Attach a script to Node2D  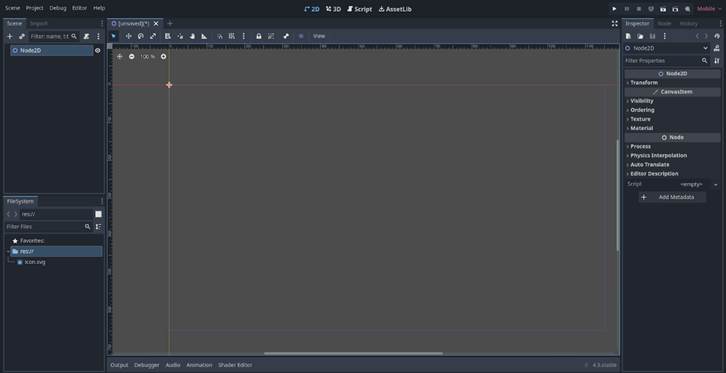(86, 36)
